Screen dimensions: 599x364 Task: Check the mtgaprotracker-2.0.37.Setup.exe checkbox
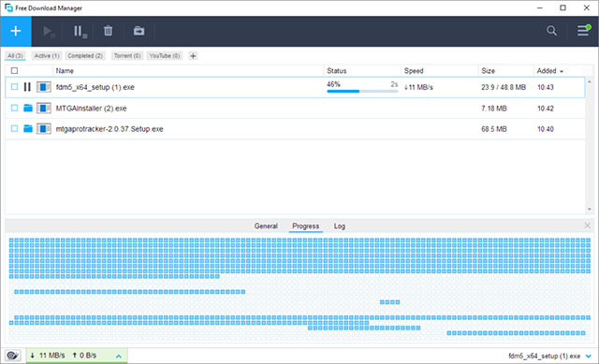pos(15,129)
